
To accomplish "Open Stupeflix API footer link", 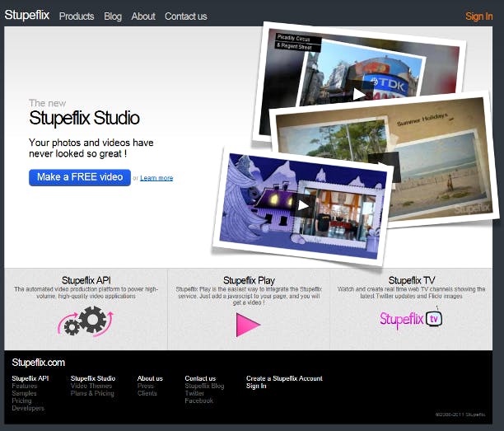I will (30, 378).
